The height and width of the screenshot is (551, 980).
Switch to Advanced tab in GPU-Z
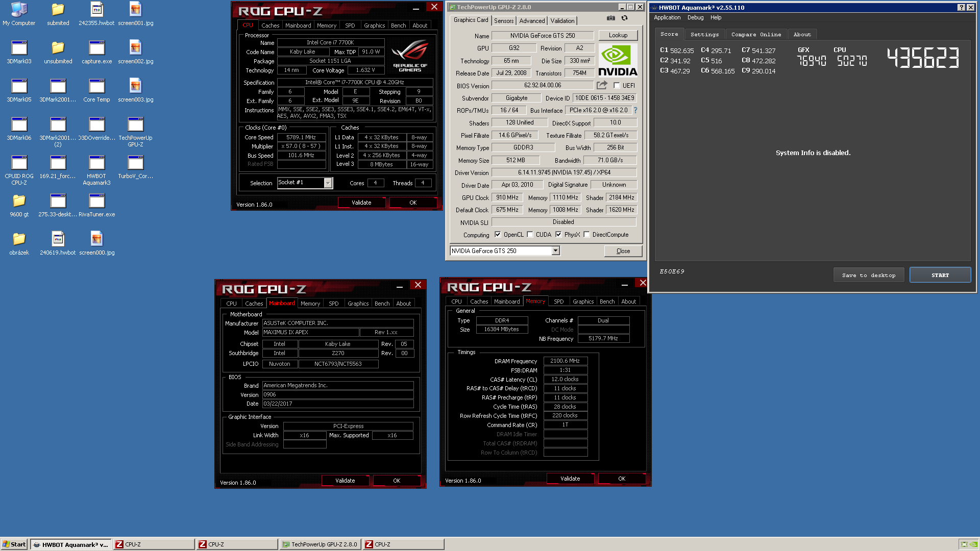pyautogui.click(x=532, y=21)
